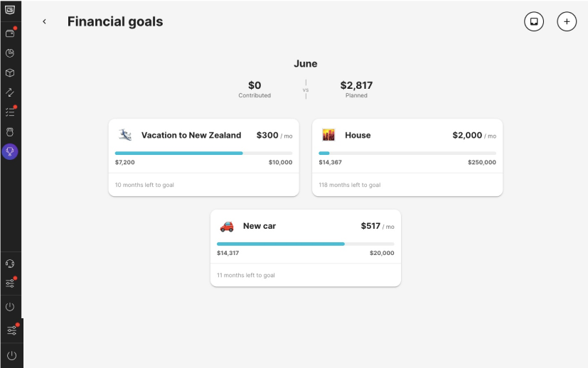Viewport: 588px width, 368px height.
Task: Open the wallet icon in the sidebar
Action: (10, 33)
